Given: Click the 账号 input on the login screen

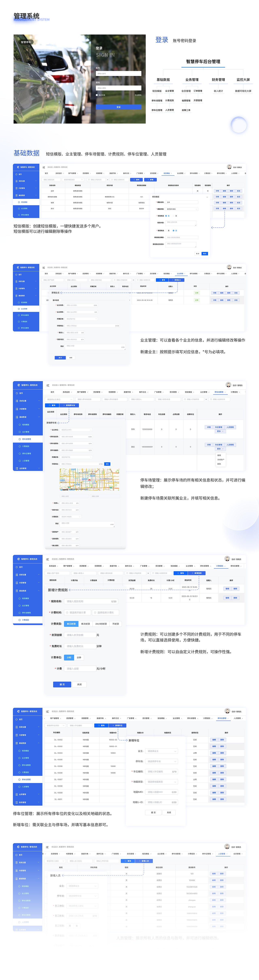Looking at the screenshot, I should (x=119, y=73).
